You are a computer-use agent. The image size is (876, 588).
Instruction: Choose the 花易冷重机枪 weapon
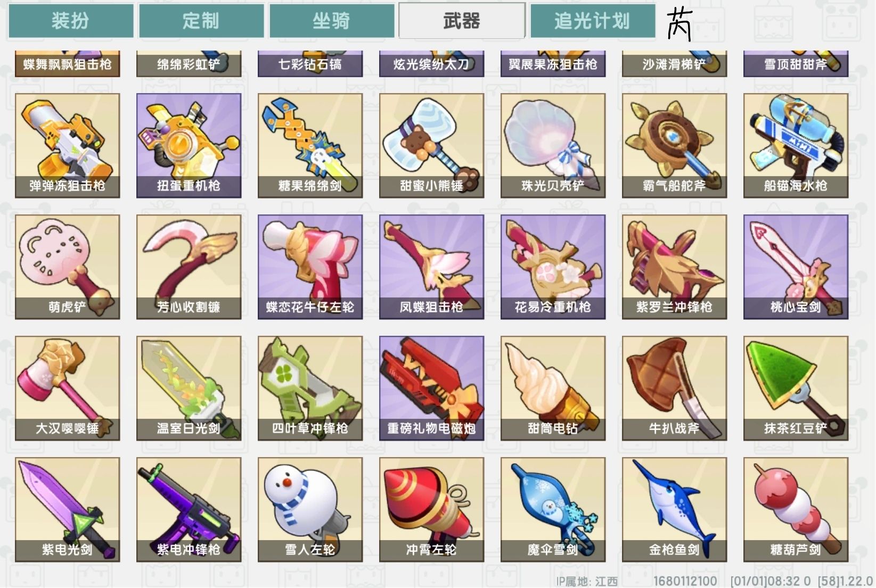pyautogui.click(x=553, y=267)
